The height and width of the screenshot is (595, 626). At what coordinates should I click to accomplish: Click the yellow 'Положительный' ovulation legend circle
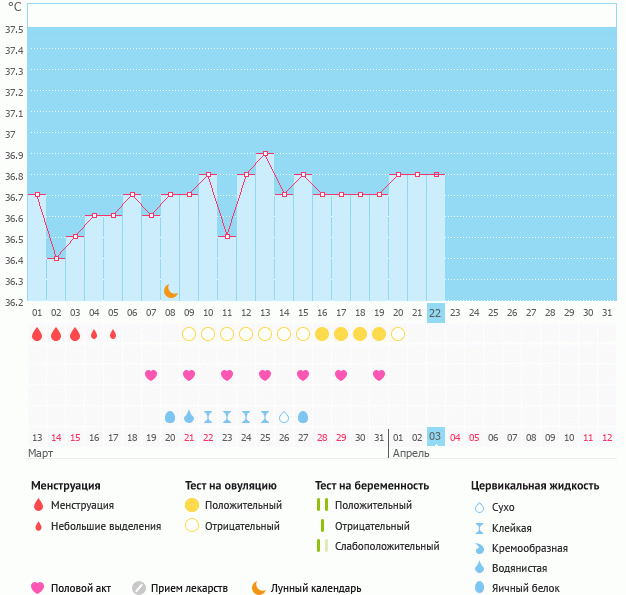(192, 505)
